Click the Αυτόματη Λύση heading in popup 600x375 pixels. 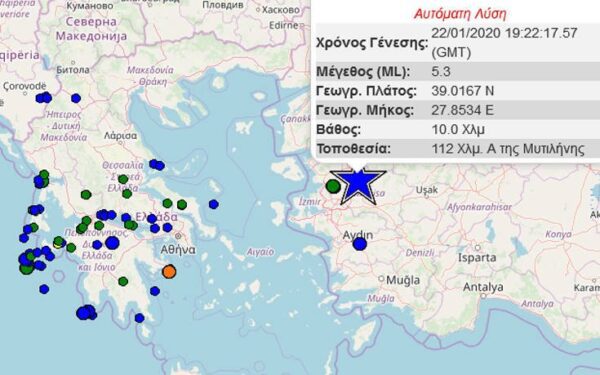click(460, 14)
